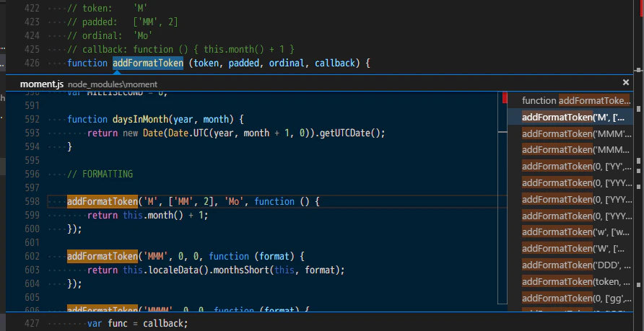This screenshot has width=644, height=331.
Task: Open the moment.js file title in peek header
Action: point(41,84)
